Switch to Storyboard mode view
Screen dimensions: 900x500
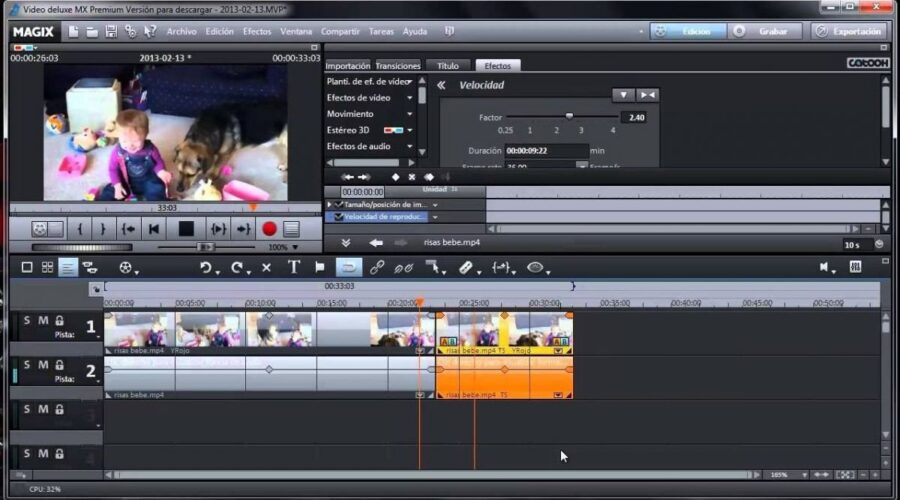(27, 268)
